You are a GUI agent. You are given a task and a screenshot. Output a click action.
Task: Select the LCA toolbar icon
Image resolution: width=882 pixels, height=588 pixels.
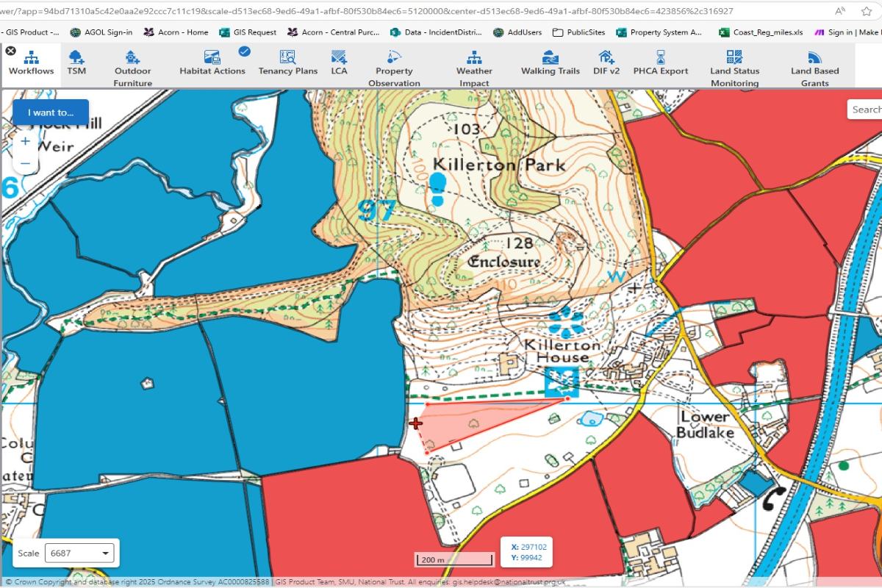pos(339,65)
